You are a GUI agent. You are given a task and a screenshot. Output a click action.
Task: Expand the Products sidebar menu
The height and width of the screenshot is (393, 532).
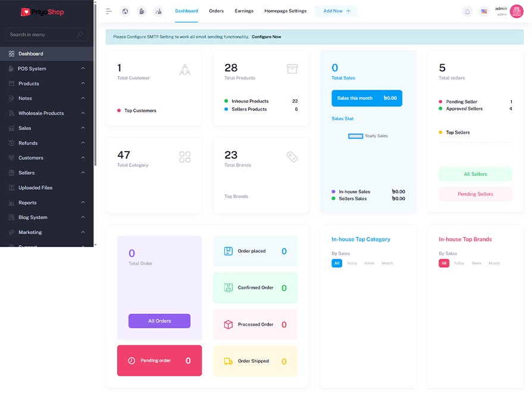83,83
